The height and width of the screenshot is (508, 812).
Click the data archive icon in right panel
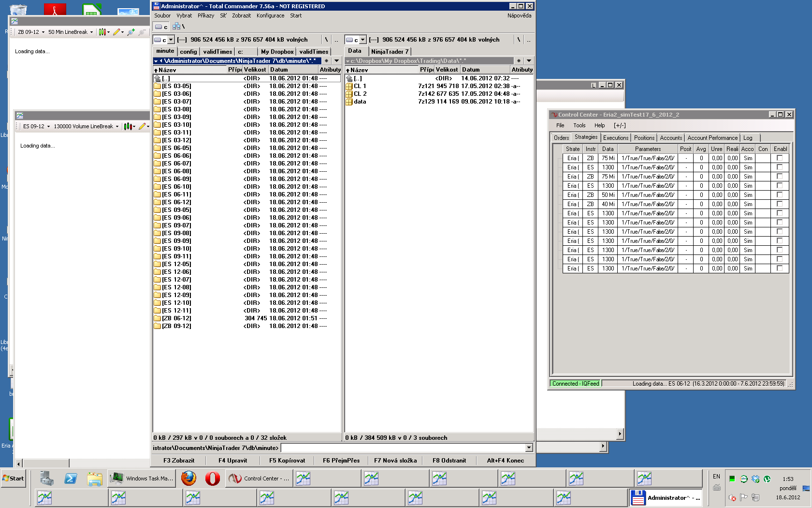tap(349, 102)
